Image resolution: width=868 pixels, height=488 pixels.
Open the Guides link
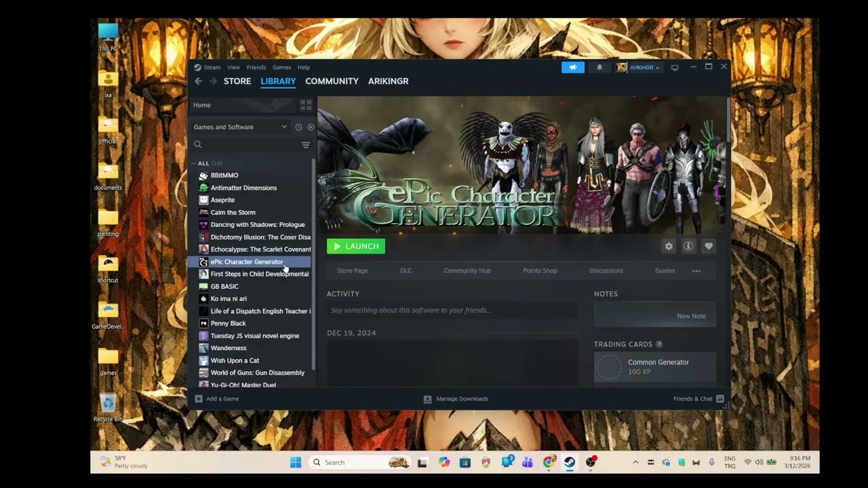point(665,270)
